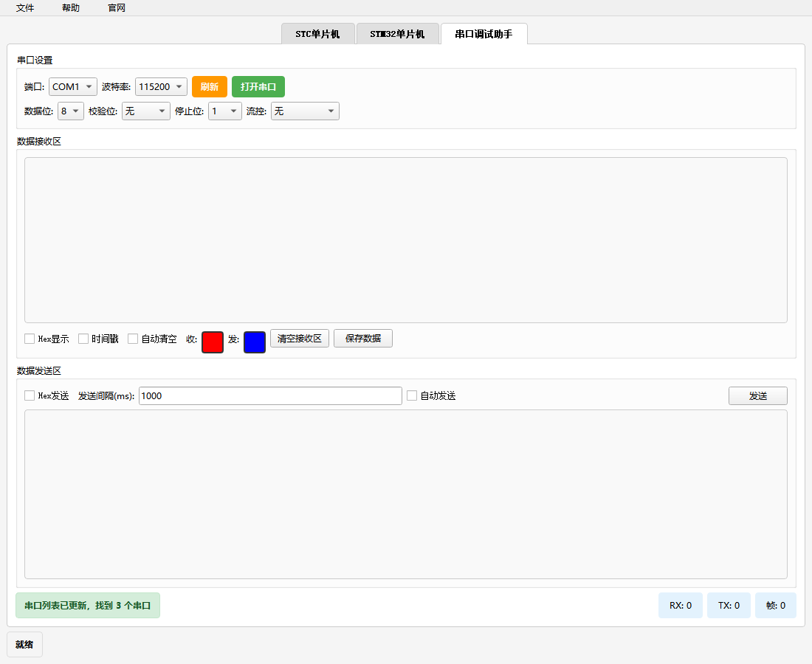The height and width of the screenshot is (664, 812).
Task: Expand the 校验位 parity dropdown
Action: tap(145, 111)
